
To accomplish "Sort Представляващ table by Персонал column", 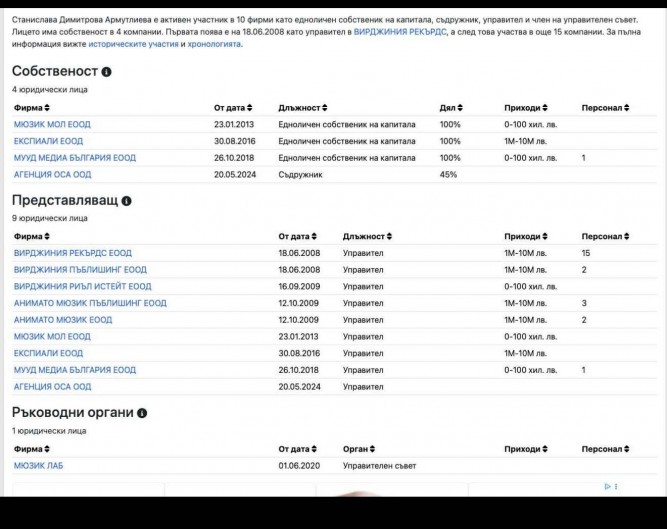I will click(605, 236).
